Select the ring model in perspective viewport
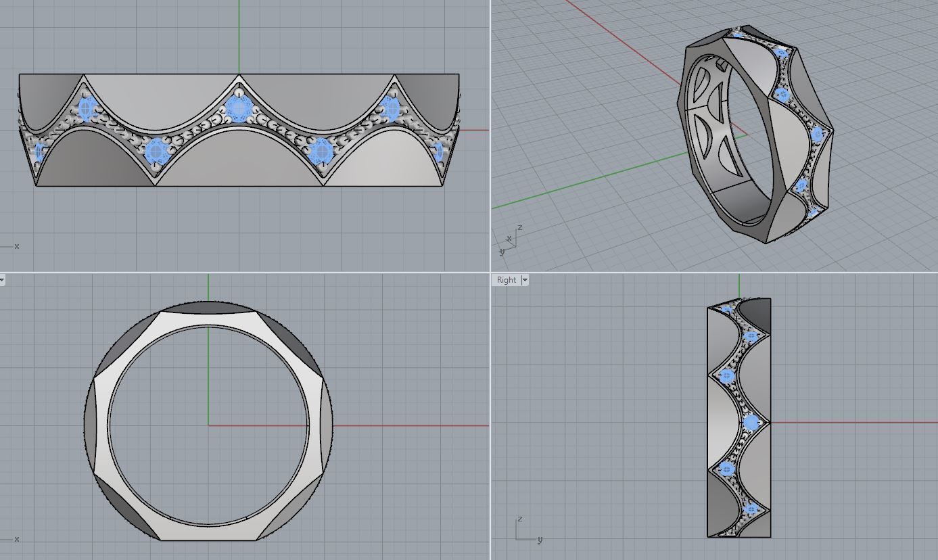This screenshot has height=560, width=938. click(x=754, y=135)
